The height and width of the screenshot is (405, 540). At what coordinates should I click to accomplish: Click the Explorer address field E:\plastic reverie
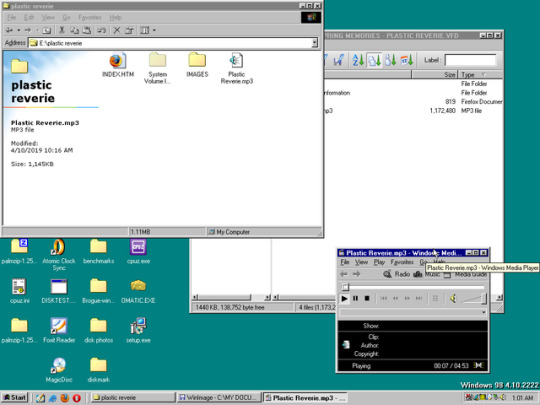pos(170,43)
